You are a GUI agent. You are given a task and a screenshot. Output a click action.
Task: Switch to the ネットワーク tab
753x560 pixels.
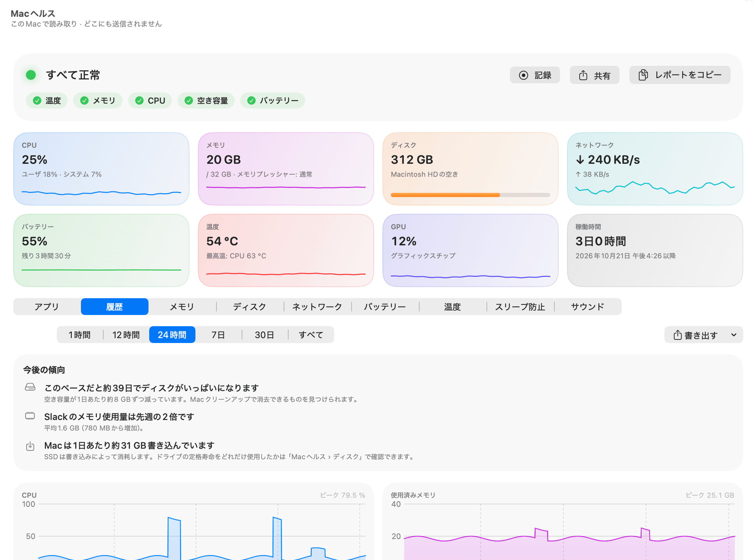click(317, 307)
